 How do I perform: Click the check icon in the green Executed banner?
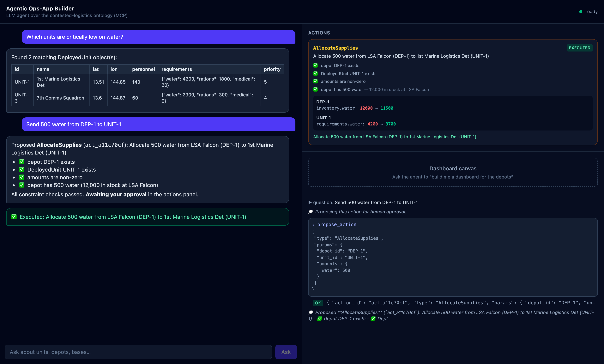pyautogui.click(x=14, y=217)
